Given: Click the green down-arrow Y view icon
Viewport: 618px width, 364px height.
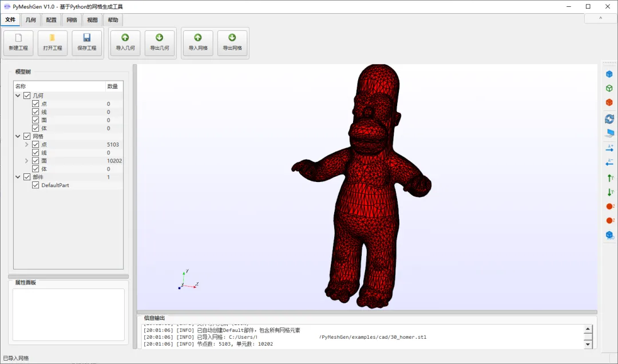Looking at the screenshot, I should coord(610,192).
